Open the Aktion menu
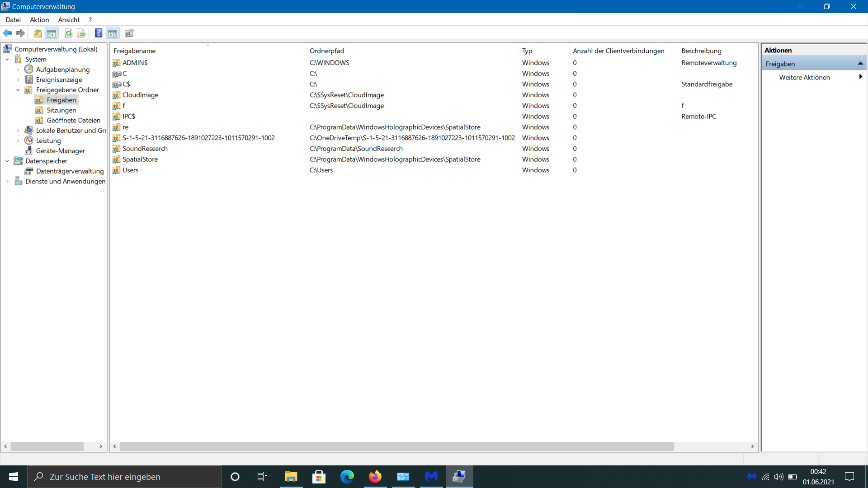This screenshot has height=488, width=868. tap(39, 20)
